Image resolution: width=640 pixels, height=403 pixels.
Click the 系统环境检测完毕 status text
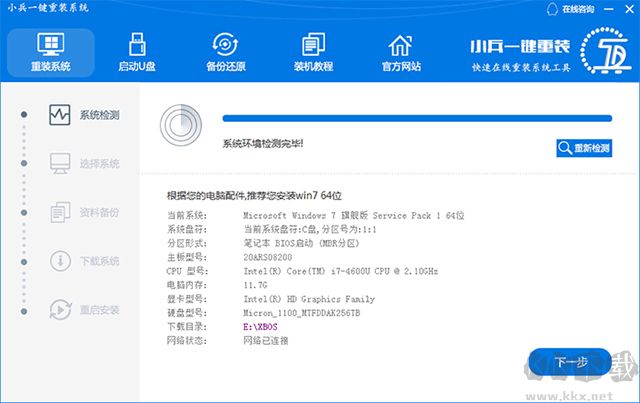pos(263,144)
